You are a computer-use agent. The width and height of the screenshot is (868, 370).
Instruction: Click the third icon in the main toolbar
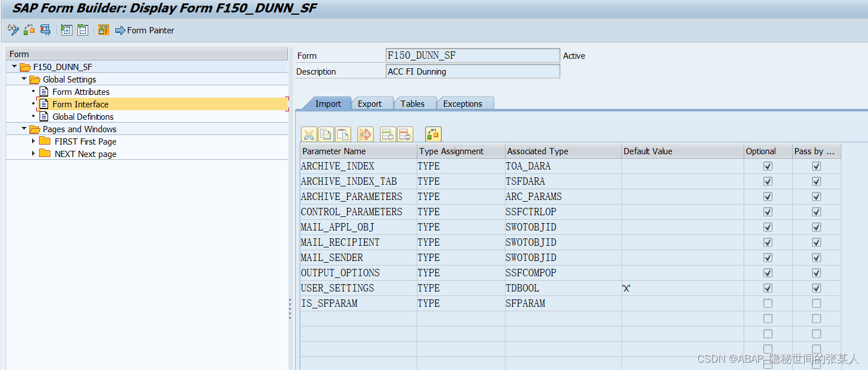pyautogui.click(x=45, y=30)
